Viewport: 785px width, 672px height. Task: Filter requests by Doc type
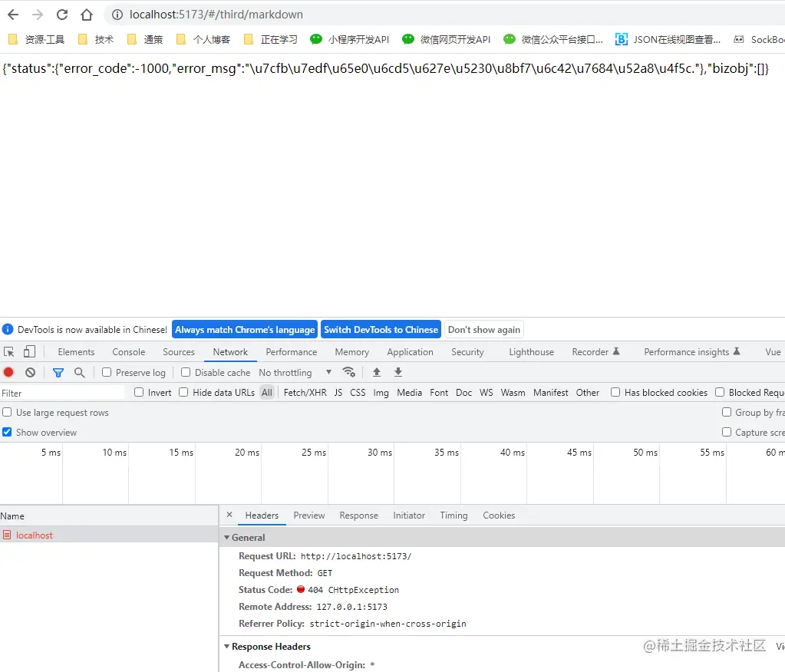click(463, 393)
